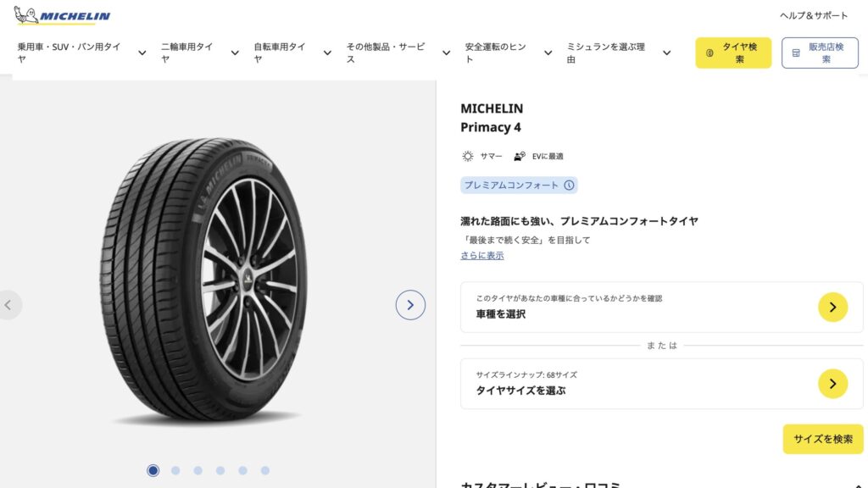Screen dimensions: 868x488
Task: Select the fourth image carousel dot
Action: pos(220,470)
